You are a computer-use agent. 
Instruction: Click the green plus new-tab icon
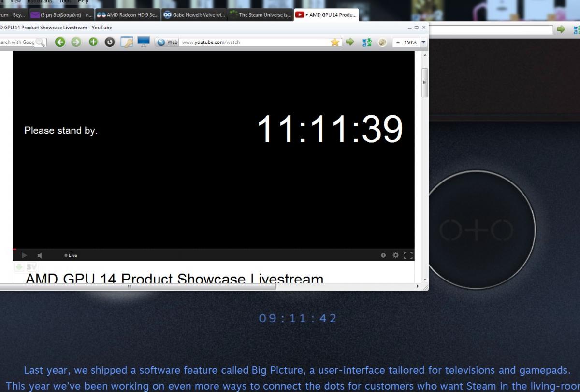coord(93,42)
